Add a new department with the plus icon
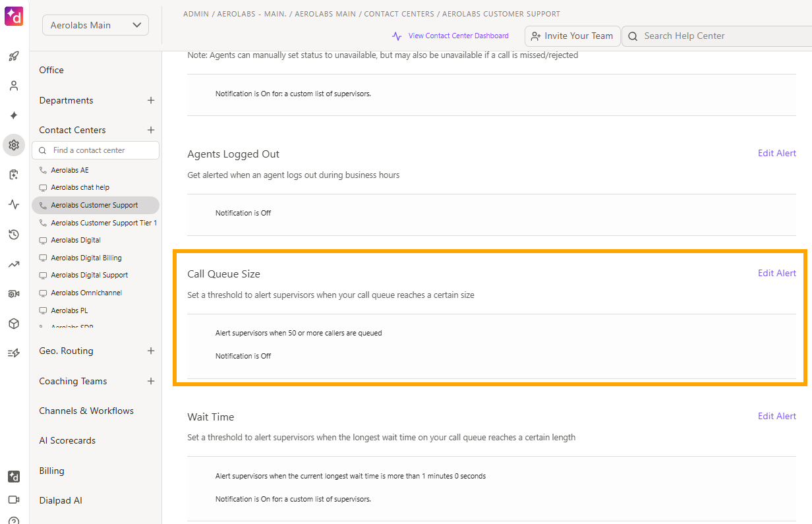The height and width of the screenshot is (524, 812). [151, 100]
